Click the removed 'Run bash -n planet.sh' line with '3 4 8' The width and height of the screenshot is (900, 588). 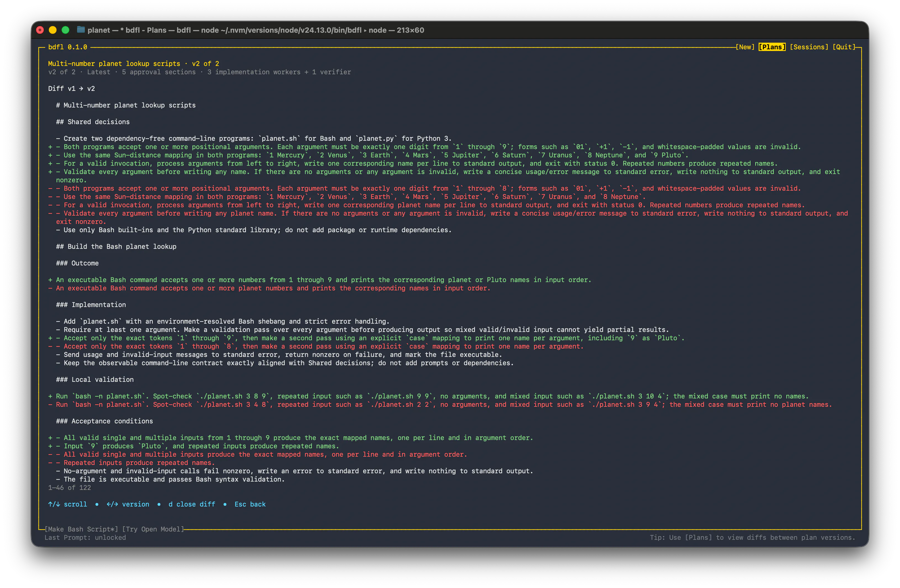(440, 404)
